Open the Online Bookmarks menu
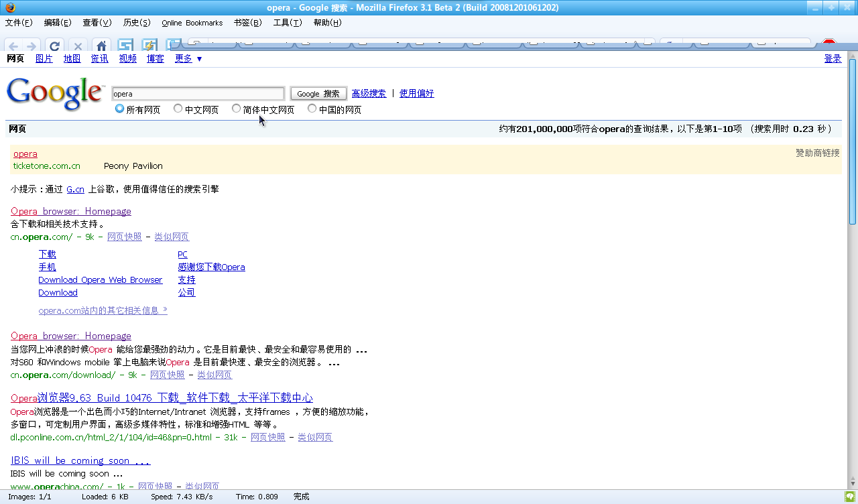Image resolution: width=858 pixels, height=504 pixels. click(192, 23)
